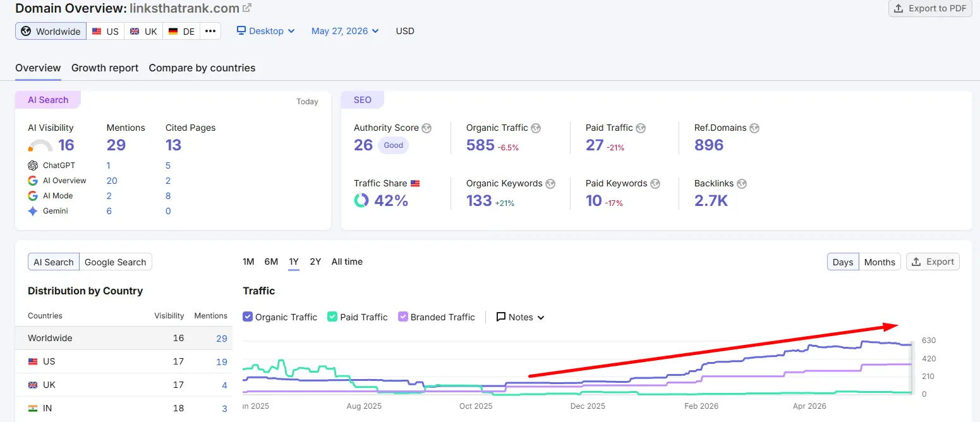The height and width of the screenshot is (422, 980).
Task: Click the Google icon beside AI Mode
Action: [x=33, y=196]
